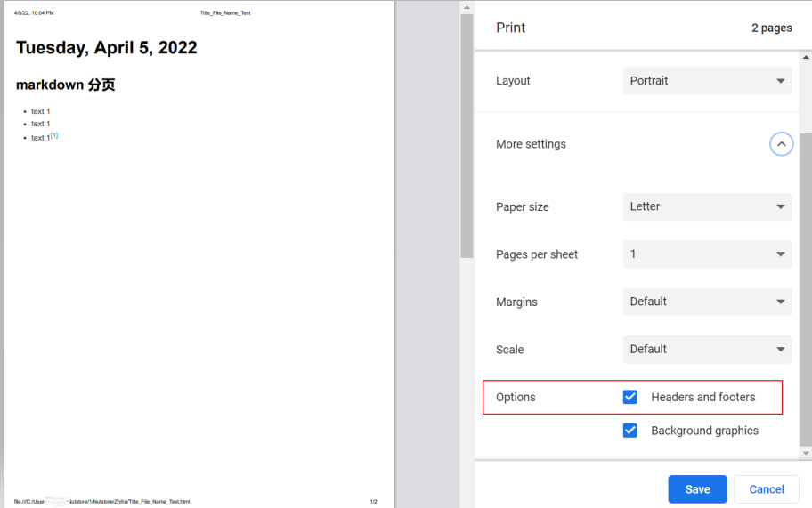This screenshot has width=812, height=508.
Task: Uncheck the Headers and footers checkbox
Action: click(x=629, y=397)
